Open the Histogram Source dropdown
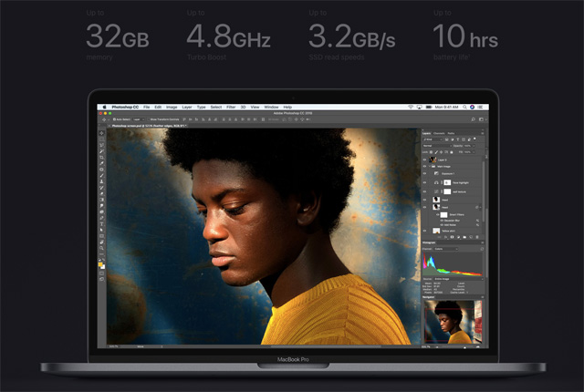The height and width of the screenshot is (392, 584). coord(458,279)
